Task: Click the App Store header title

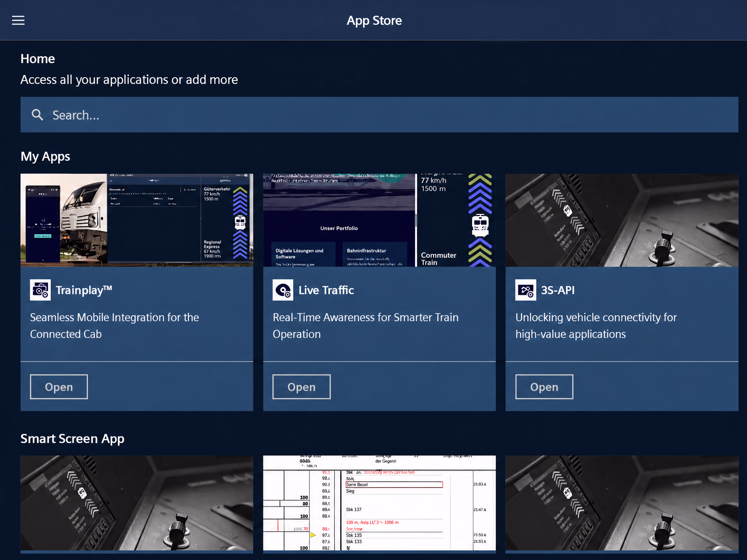Action: [x=374, y=21]
